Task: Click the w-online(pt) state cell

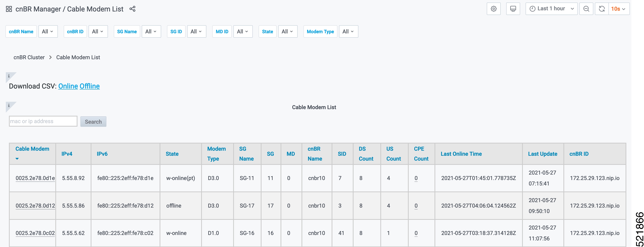Action: (181, 178)
